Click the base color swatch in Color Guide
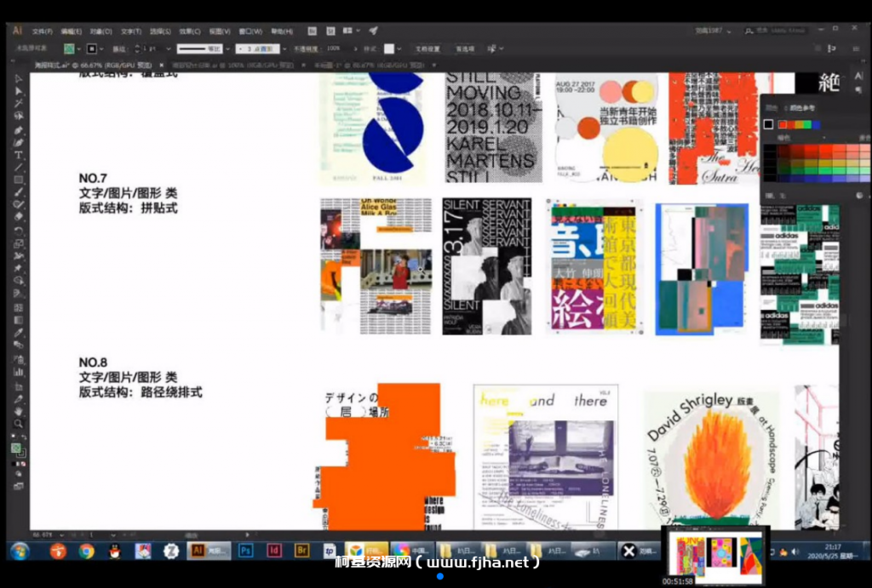Screen dimensions: 872x588 (768, 124)
